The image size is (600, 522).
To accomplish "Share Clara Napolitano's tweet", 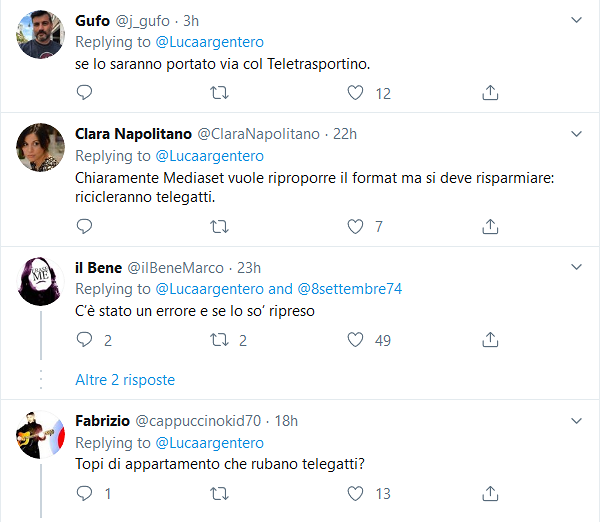I will [490, 226].
